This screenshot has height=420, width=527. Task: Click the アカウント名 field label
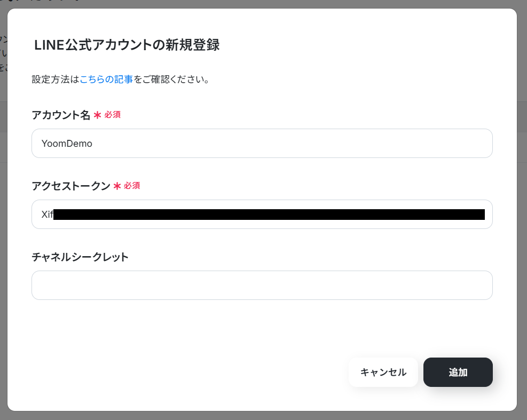point(61,115)
